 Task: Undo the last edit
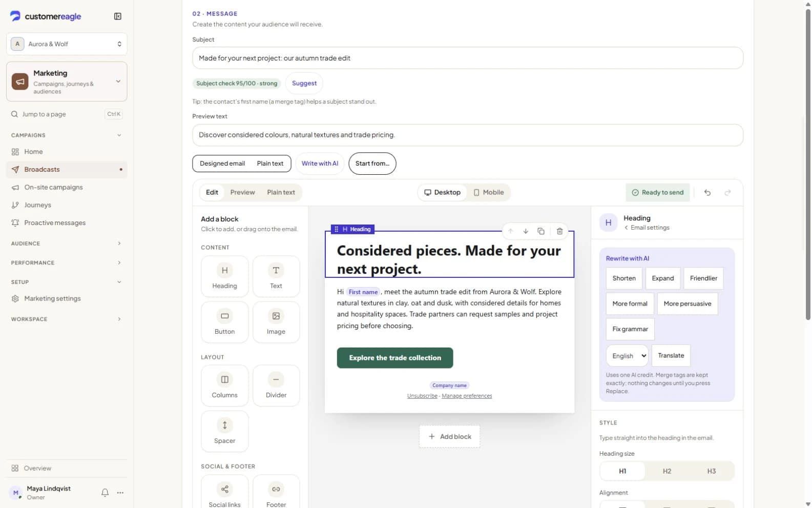point(707,193)
